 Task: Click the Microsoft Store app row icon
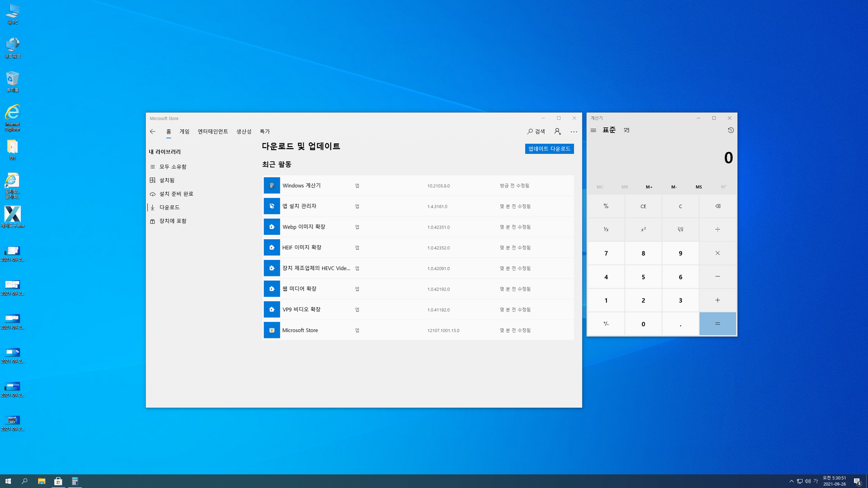coord(272,330)
